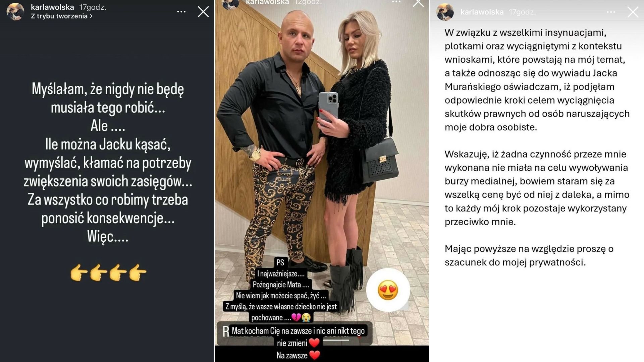
Task: Click 'Mat kocham Cię na zawsze' caption
Action: 298,331
